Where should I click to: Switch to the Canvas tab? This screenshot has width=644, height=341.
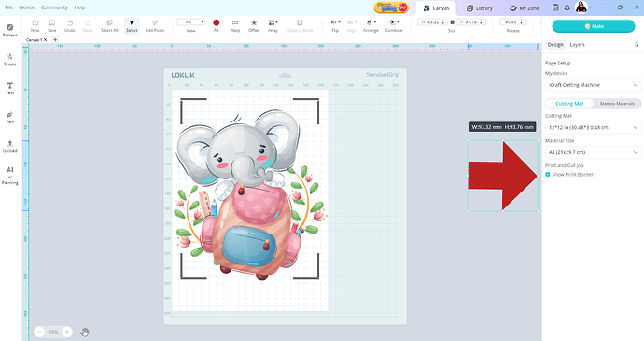(436, 8)
